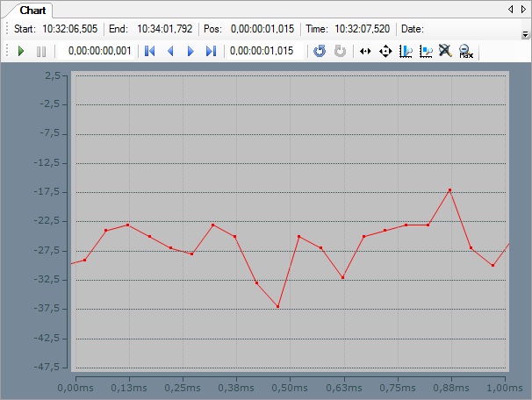Click the Start time value 10:32:06,505
The image size is (532, 400).
coord(70,29)
